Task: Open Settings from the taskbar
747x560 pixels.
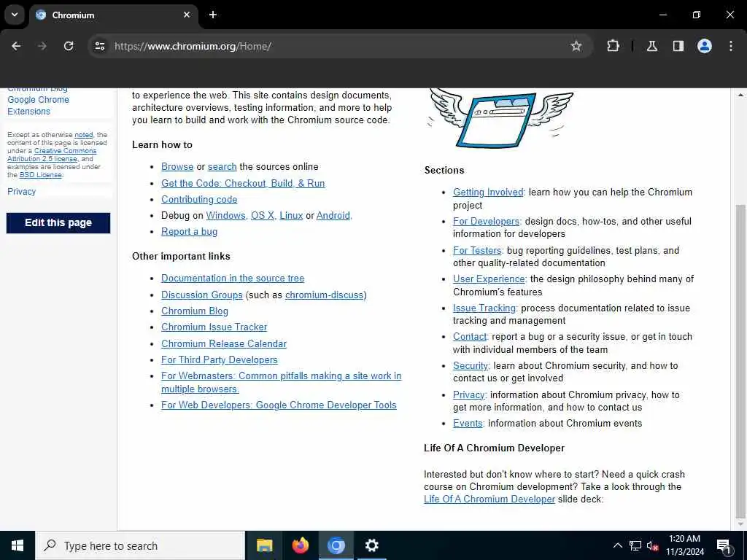Action: pos(371,545)
